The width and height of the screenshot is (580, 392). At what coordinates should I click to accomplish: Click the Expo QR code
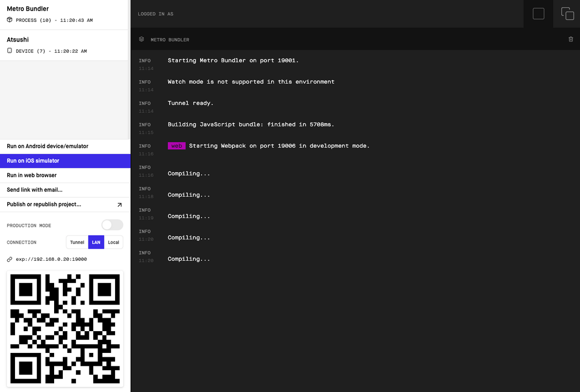coord(65,328)
